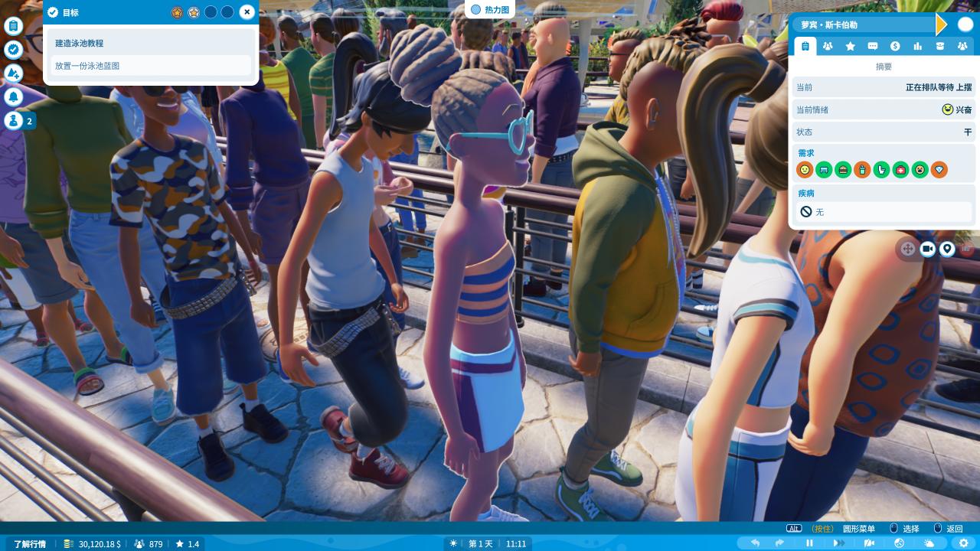Switch to the guest favorites star tab
The image size is (980, 551).
click(x=850, y=47)
